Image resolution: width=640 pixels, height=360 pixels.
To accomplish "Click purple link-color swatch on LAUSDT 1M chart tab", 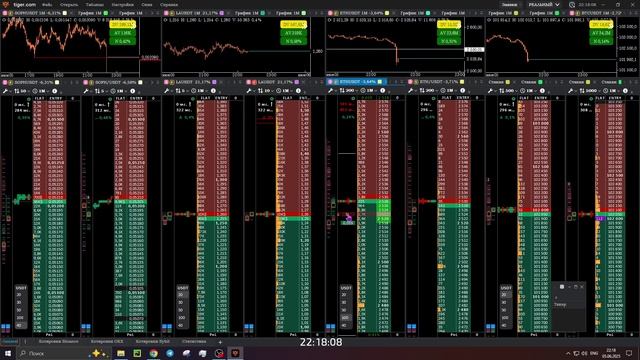I will point(222,13).
